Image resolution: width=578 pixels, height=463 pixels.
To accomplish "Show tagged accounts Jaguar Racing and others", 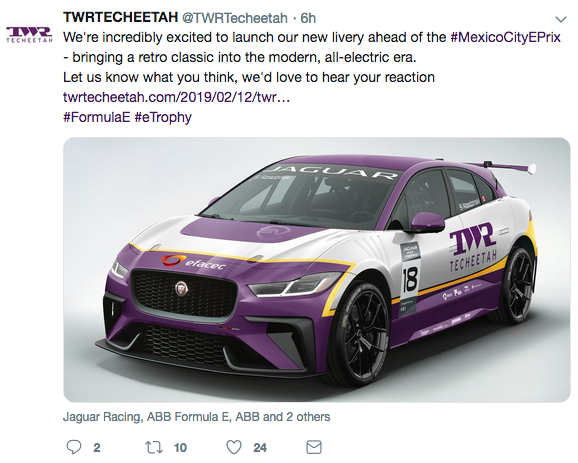I will point(196,417).
